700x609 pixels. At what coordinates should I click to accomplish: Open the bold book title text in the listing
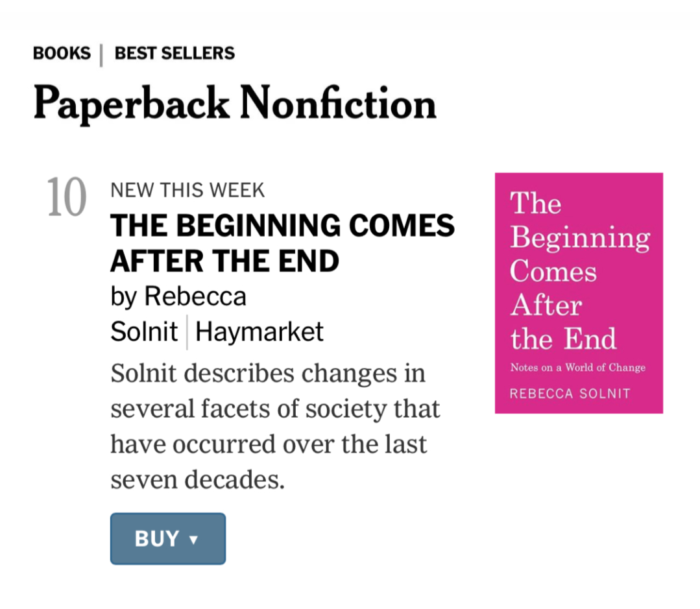282,243
